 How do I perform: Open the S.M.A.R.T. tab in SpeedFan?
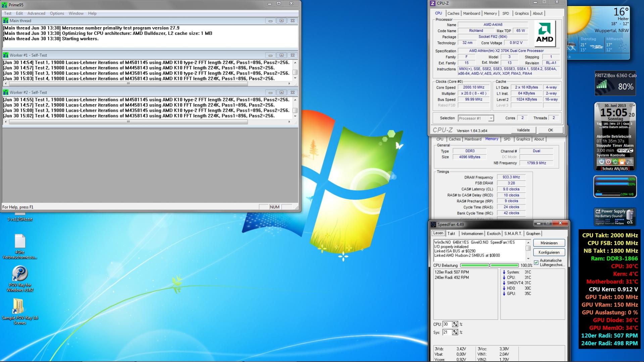pyautogui.click(x=513, y=234)
